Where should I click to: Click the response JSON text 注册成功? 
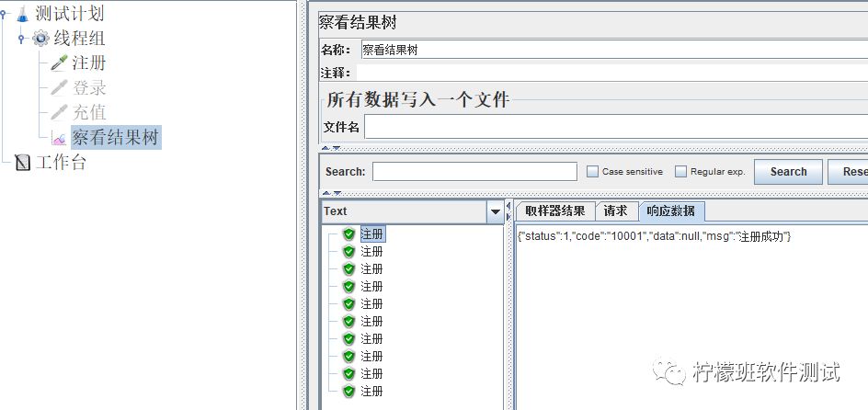point(763,236)
